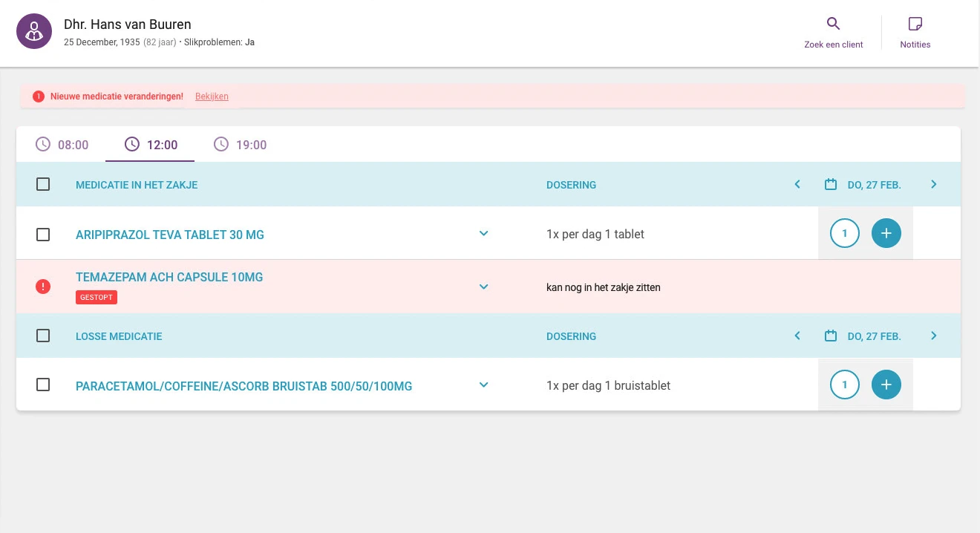
Task: Go to next day in Losse medicatie header
Action: coord(933,336)
